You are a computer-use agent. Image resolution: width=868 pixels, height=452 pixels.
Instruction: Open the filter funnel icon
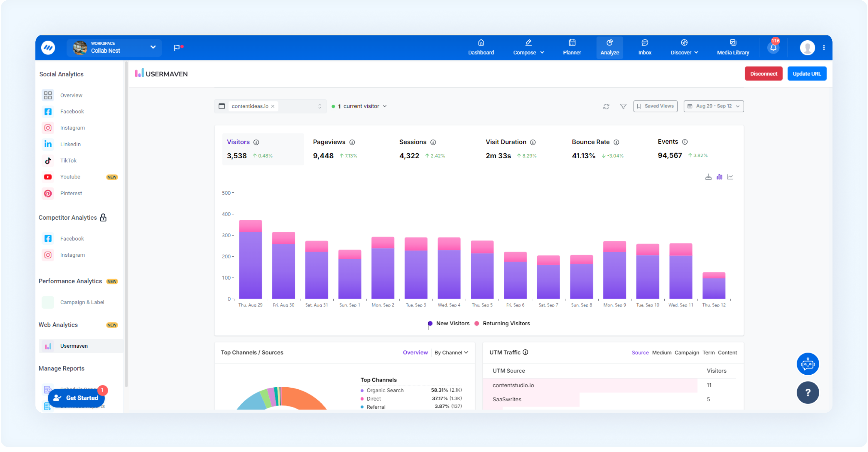623,107
